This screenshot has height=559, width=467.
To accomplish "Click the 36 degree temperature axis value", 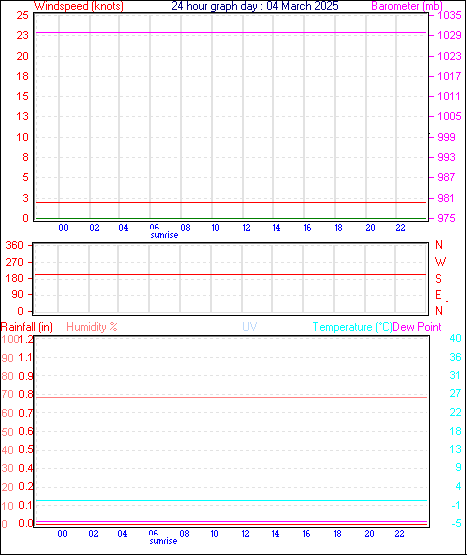I will tap(456, 357).
